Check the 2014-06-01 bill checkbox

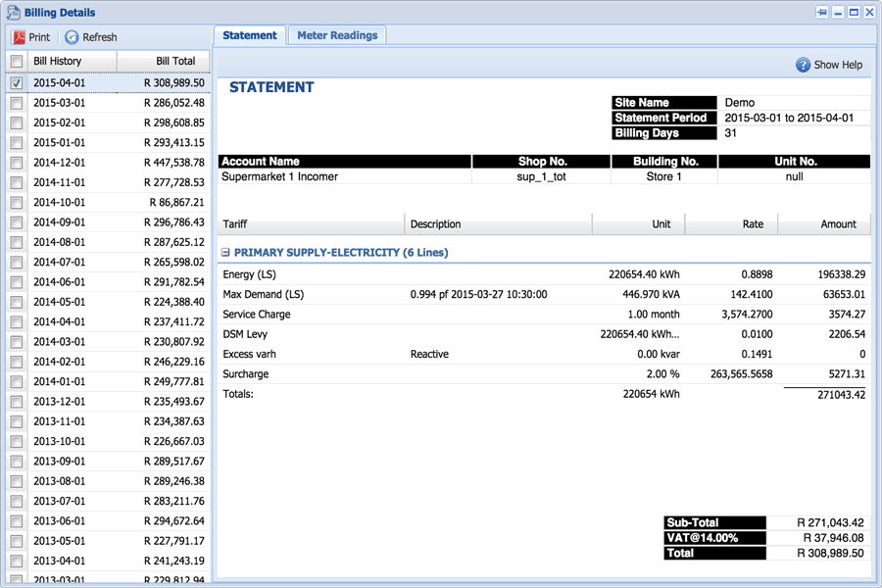pos(17,282)
